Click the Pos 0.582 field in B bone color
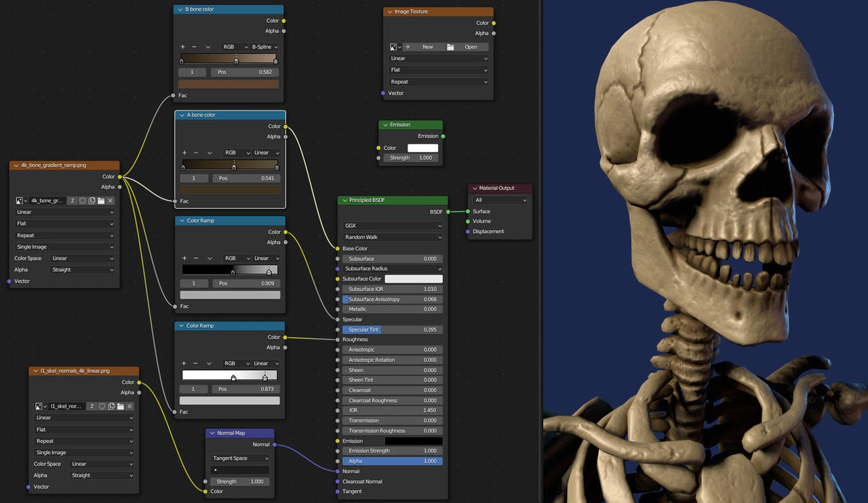This screenshot has height=503, width=868. pos(245,72)
